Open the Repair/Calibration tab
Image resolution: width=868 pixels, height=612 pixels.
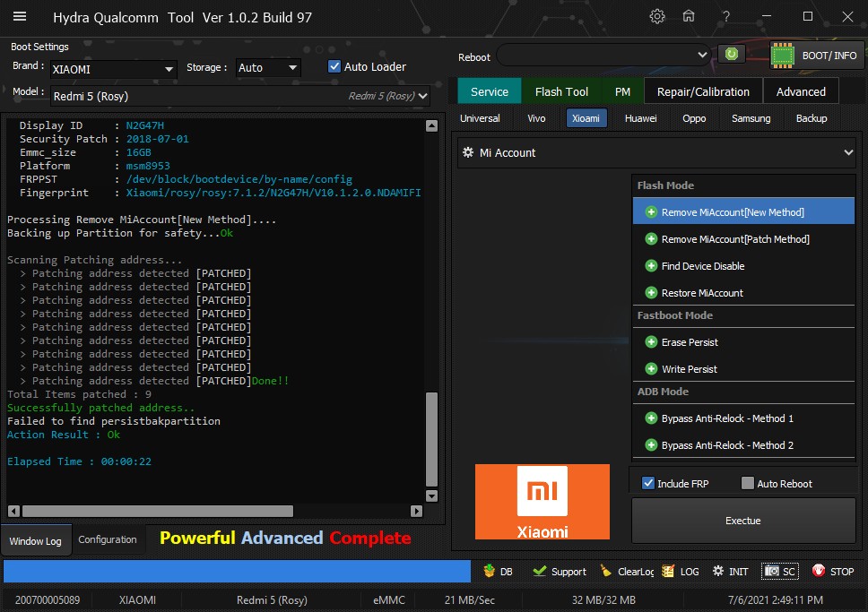(703, 91)
